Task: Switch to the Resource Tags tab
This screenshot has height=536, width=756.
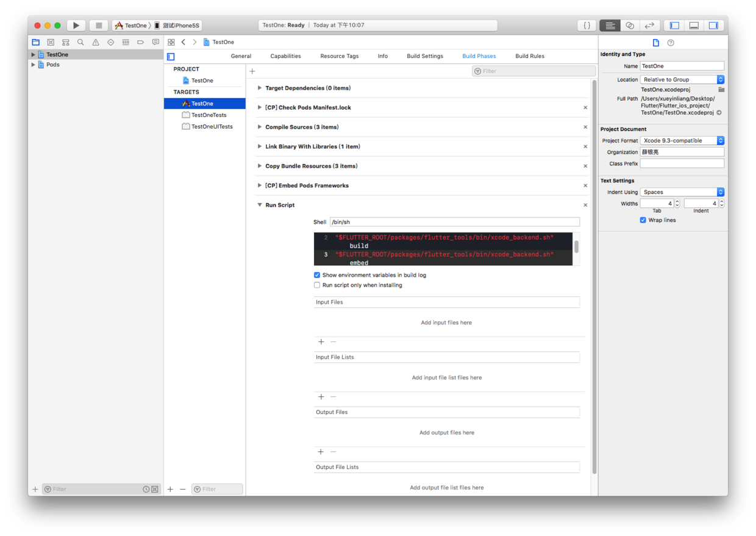Action: pyautogui.click(x=340, y=56)
